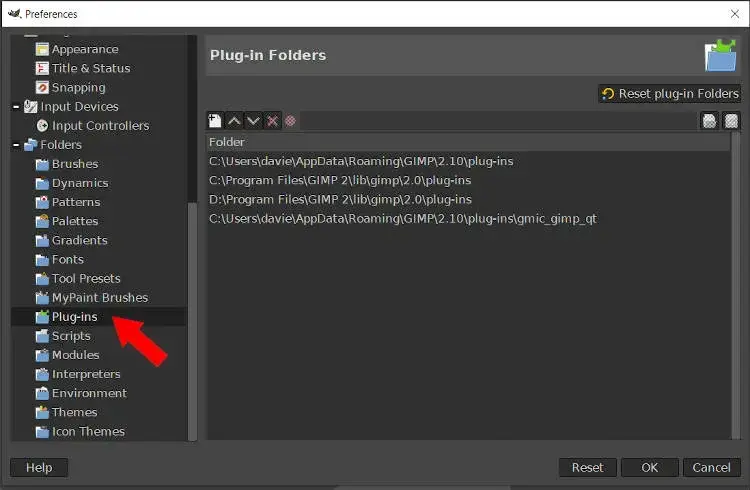750x490 pixels.
Task: Click the Folder column header
Action: tap(468, 142)
